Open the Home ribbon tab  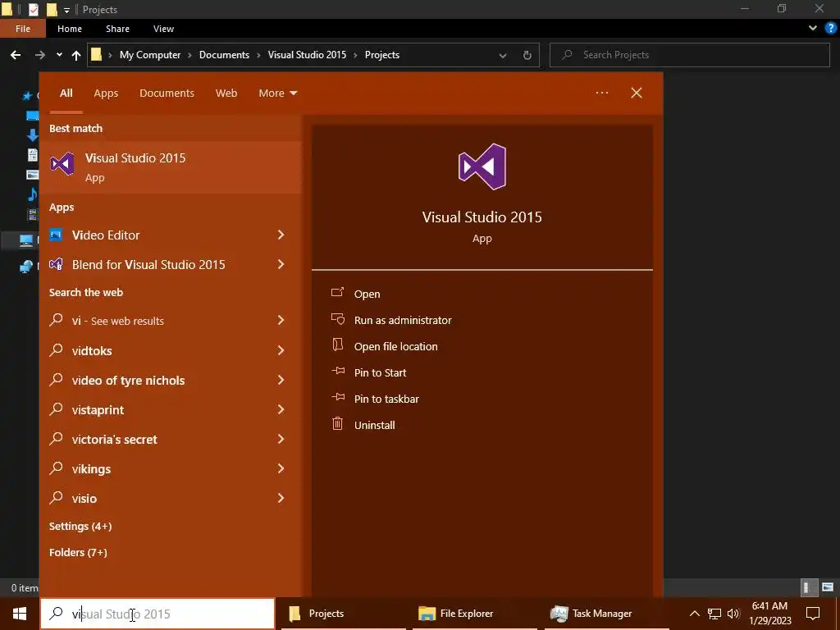click(x=70, y=29)
